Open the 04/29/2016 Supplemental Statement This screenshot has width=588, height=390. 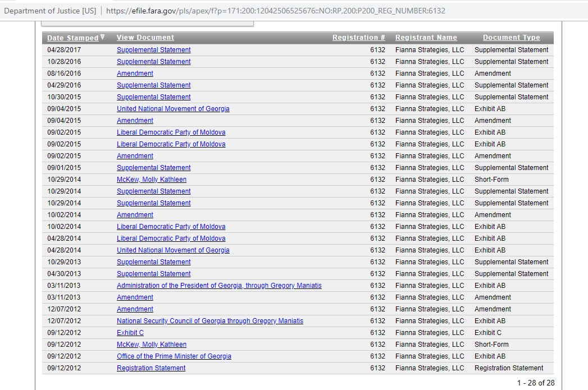(x=153, y=85)
